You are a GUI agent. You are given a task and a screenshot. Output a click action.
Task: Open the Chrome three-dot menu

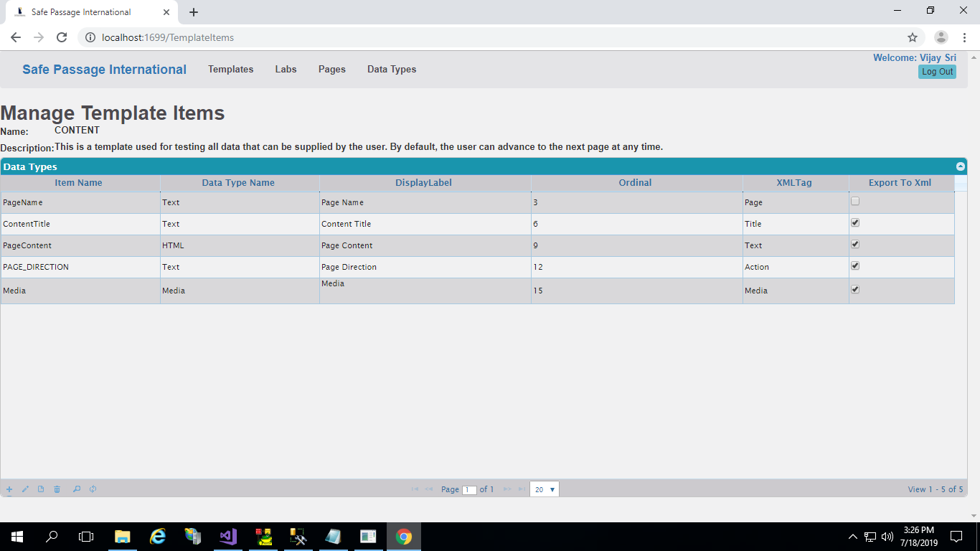point(964,37)
